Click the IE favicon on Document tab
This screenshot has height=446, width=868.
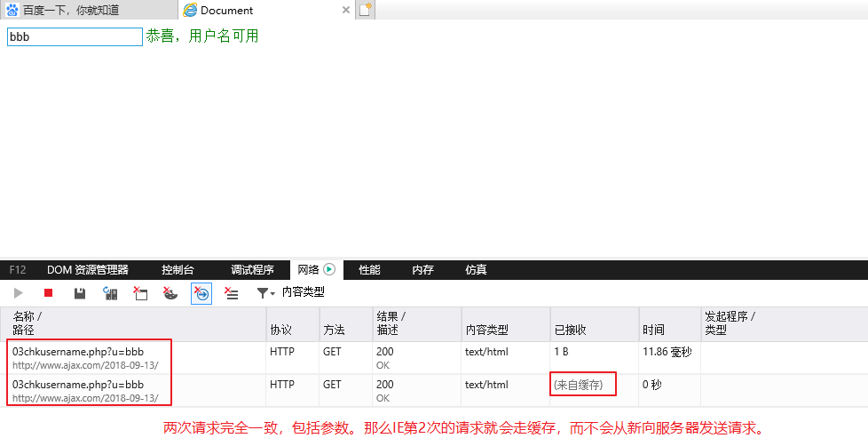190,10
